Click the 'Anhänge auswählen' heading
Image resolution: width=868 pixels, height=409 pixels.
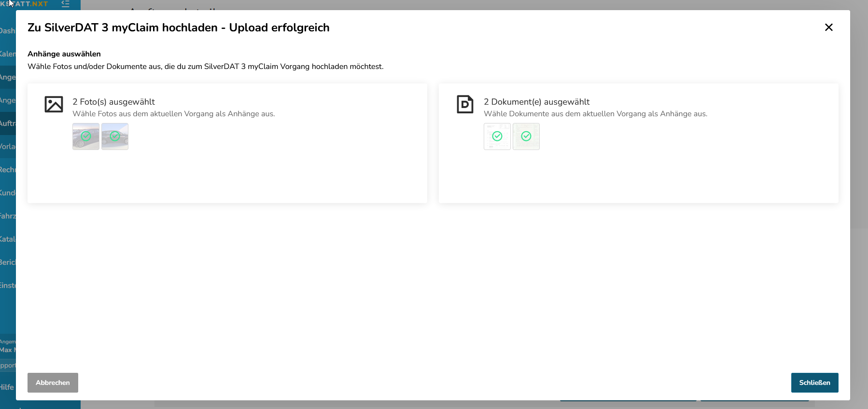(x=64, y=54)
